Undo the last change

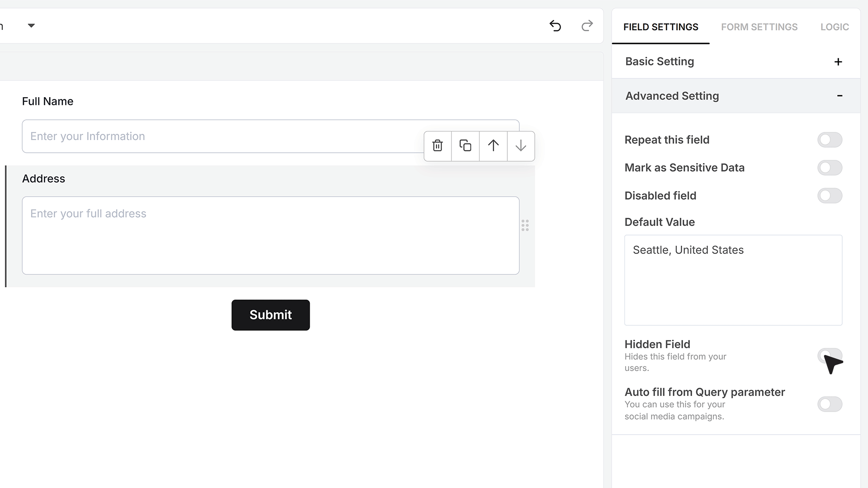[x=555, y=26]
